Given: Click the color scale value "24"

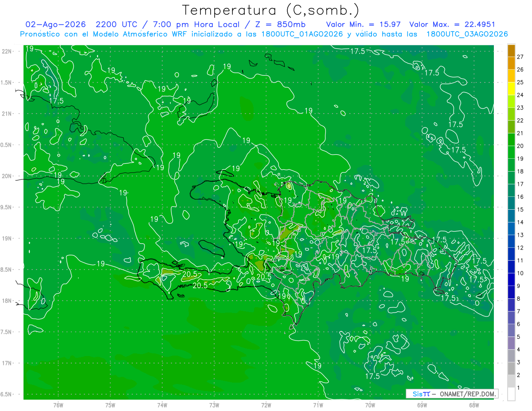Looking at the screenshot, I should pos(520,95).
